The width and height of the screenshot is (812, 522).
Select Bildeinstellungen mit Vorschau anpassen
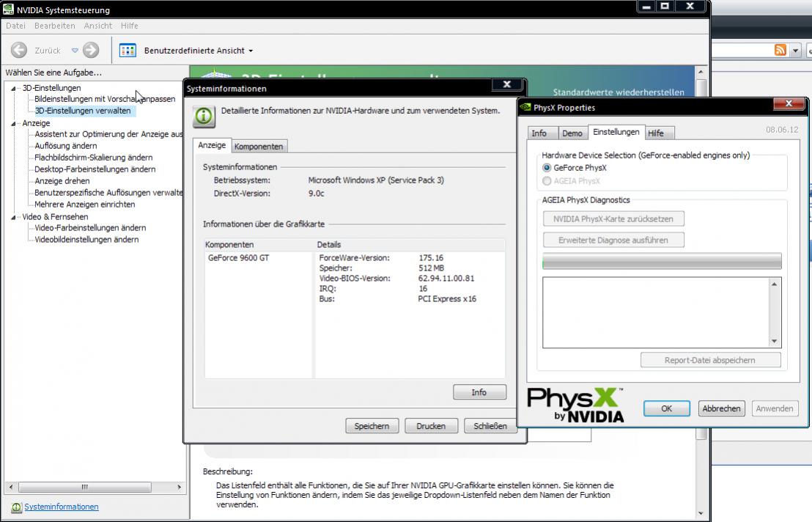[x=105, y=99]
